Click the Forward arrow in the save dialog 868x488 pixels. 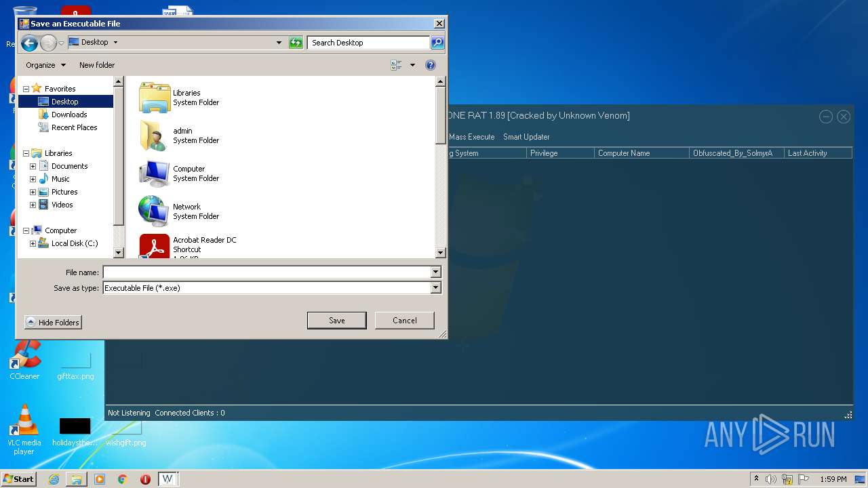(x=48, y=43)
